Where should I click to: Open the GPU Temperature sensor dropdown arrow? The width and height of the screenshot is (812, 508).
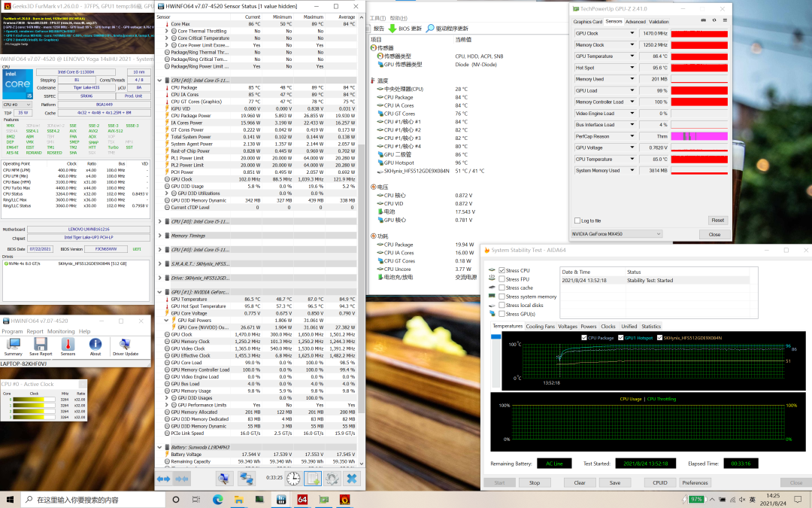(x=633, y=56)
